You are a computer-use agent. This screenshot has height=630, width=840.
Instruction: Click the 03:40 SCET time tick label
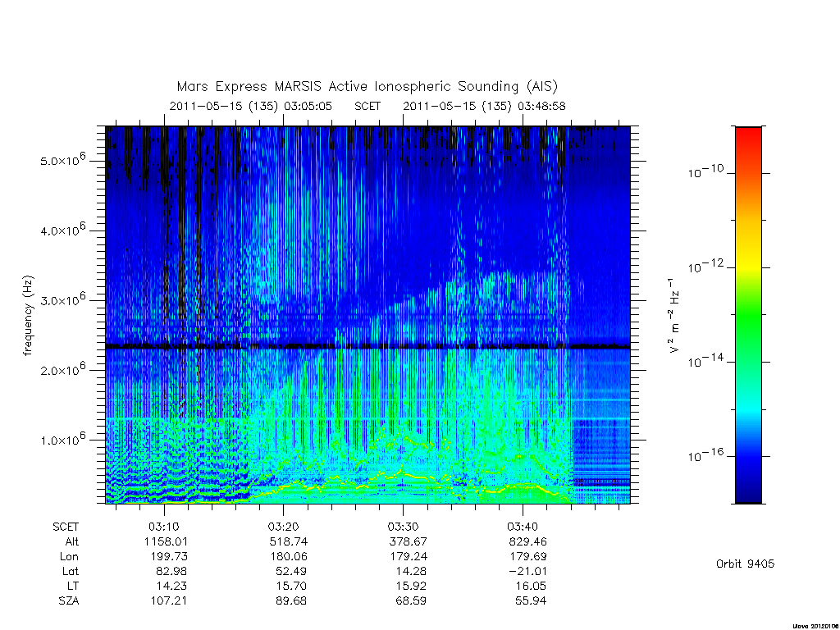tap(523, 527)
